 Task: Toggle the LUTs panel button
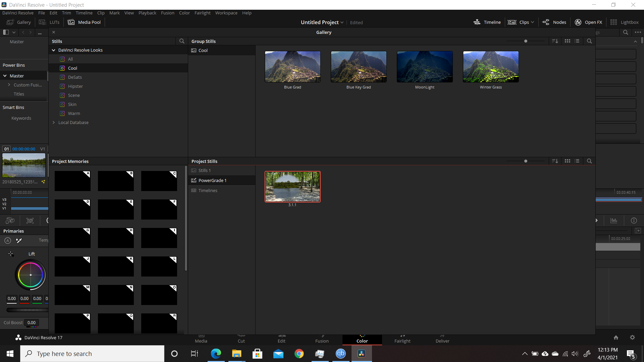pos(49,22)
